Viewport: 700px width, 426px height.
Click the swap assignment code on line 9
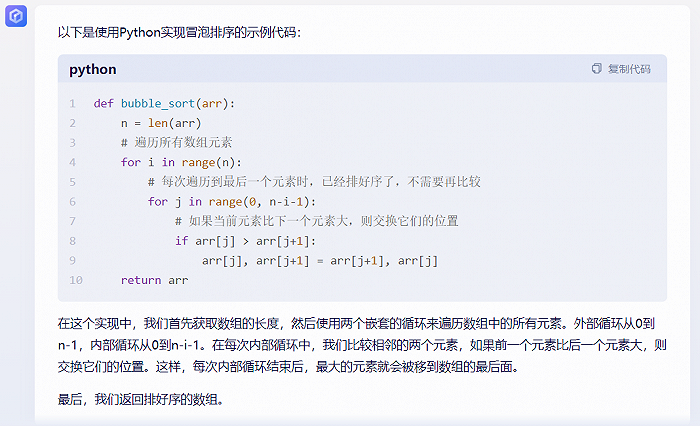point(320,260)
